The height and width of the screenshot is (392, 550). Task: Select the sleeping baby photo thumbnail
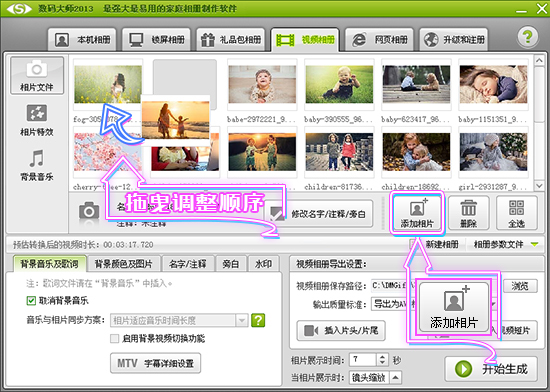pyautogui.click(x=493, y=85)
